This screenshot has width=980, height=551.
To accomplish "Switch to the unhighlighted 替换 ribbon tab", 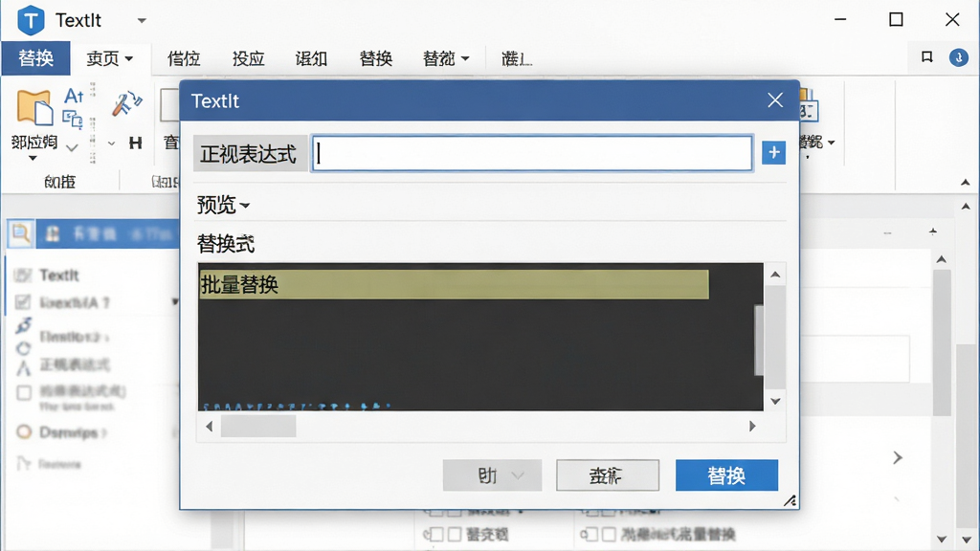I will coord(375,58).
